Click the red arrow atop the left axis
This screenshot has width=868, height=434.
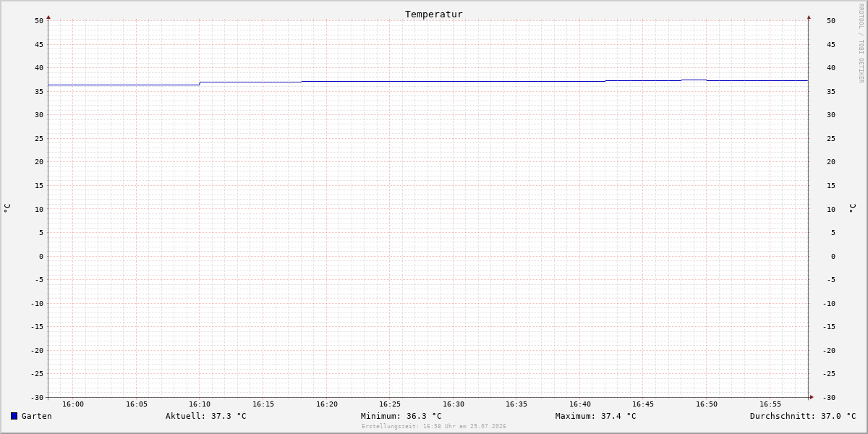[x=48, y=17]
